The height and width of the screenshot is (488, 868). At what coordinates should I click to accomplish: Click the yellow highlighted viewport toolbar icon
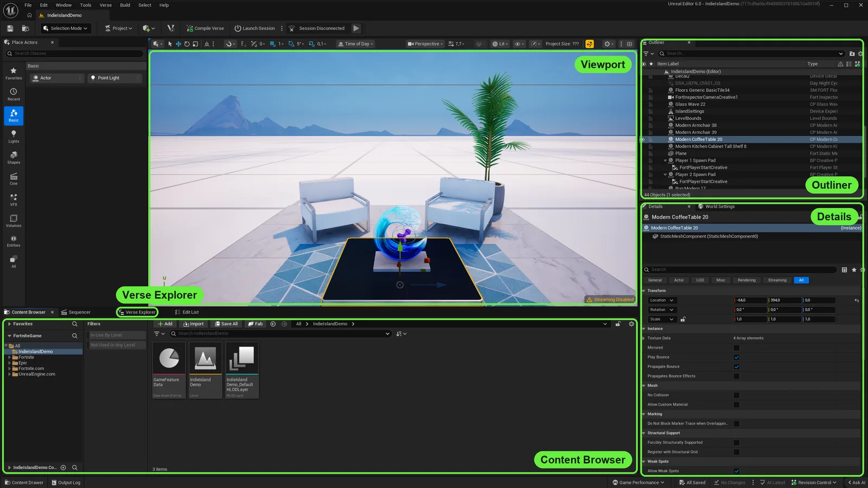(590, 44)
